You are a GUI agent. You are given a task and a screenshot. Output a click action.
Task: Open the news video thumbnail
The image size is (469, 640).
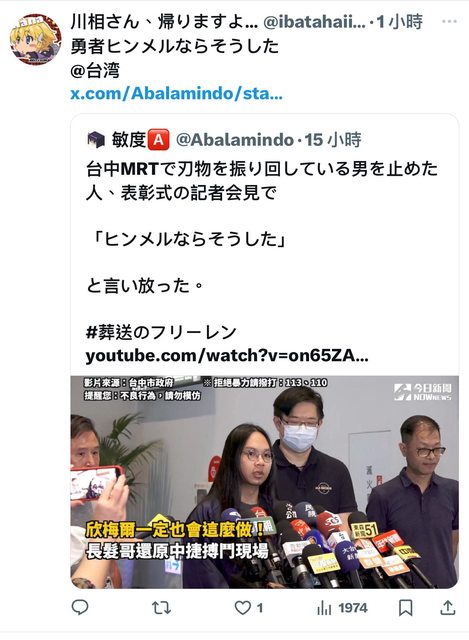(265, 482)
